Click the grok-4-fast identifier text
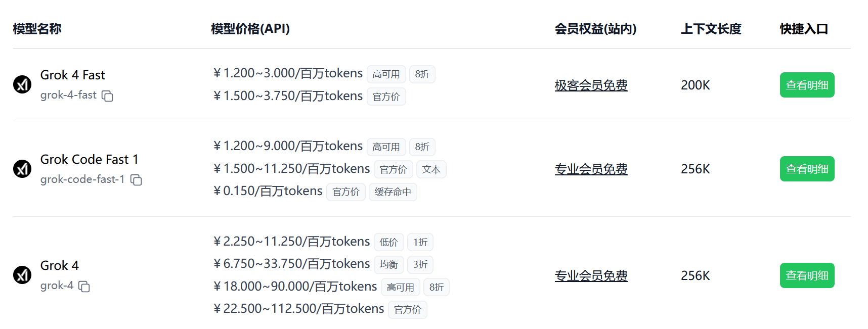Image resolution: width=868 pixels, height=329 pixels. tap(68, 95)
